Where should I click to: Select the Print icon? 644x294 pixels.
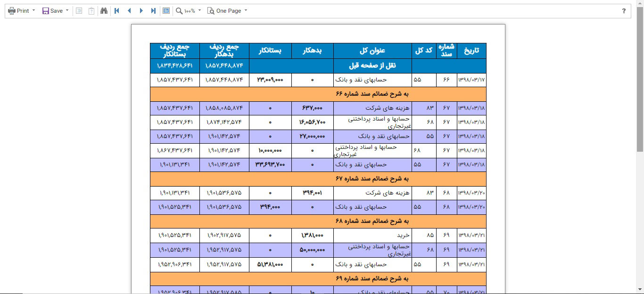11,10
